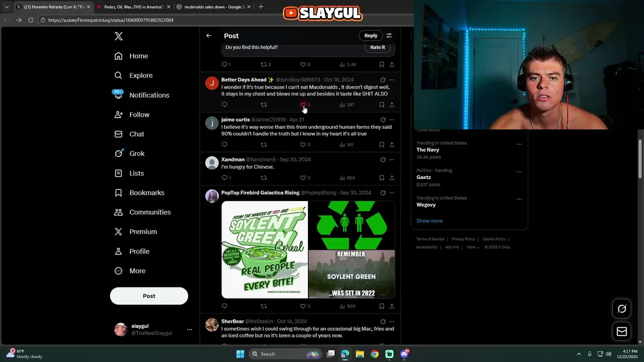Viewport: 644px width, 362px height.
Task: Click the white Post button
Action: point(149,296)
